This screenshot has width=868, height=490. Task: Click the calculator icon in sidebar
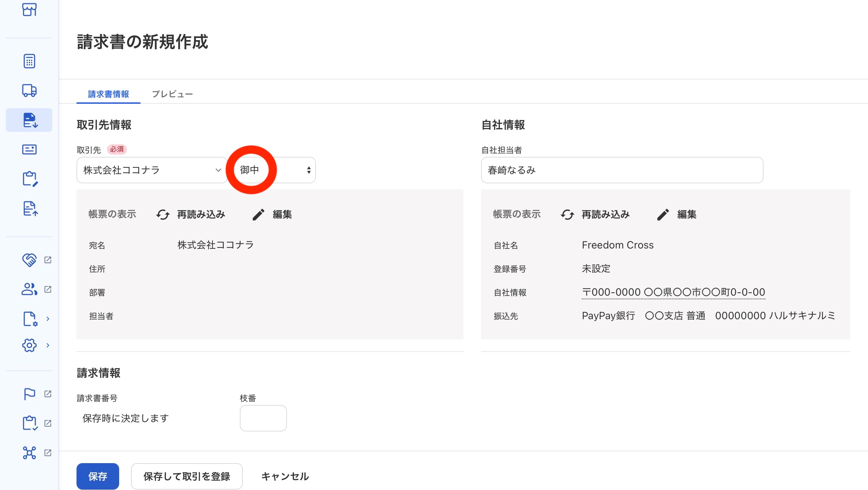pyautogui.click(x=29, y=61)
